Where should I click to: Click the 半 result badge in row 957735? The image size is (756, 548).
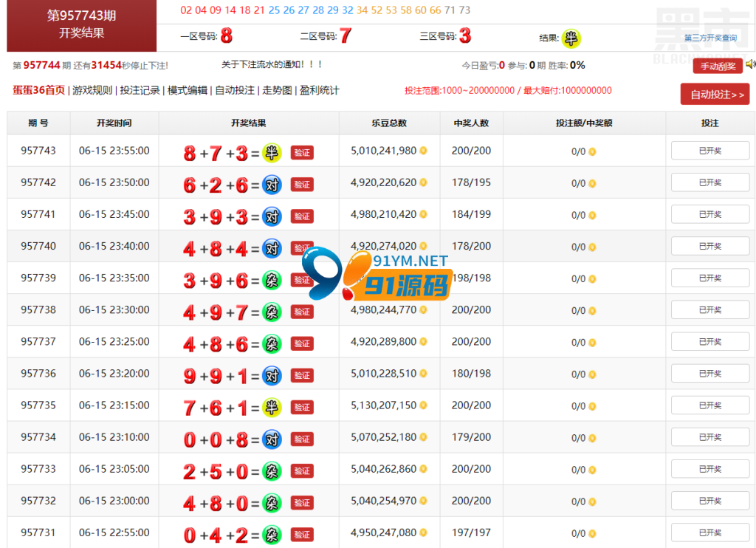point(272,408)
